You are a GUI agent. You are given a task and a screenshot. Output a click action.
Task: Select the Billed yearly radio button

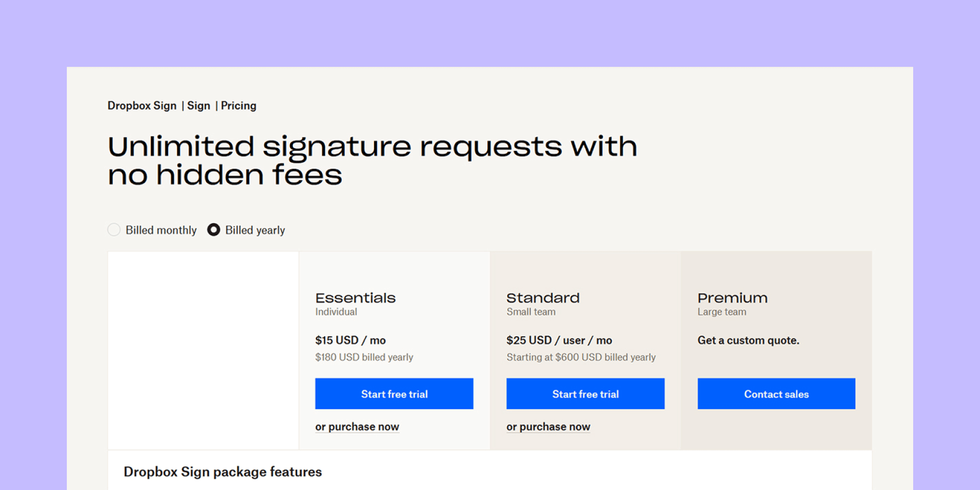(x=214, y=230)
